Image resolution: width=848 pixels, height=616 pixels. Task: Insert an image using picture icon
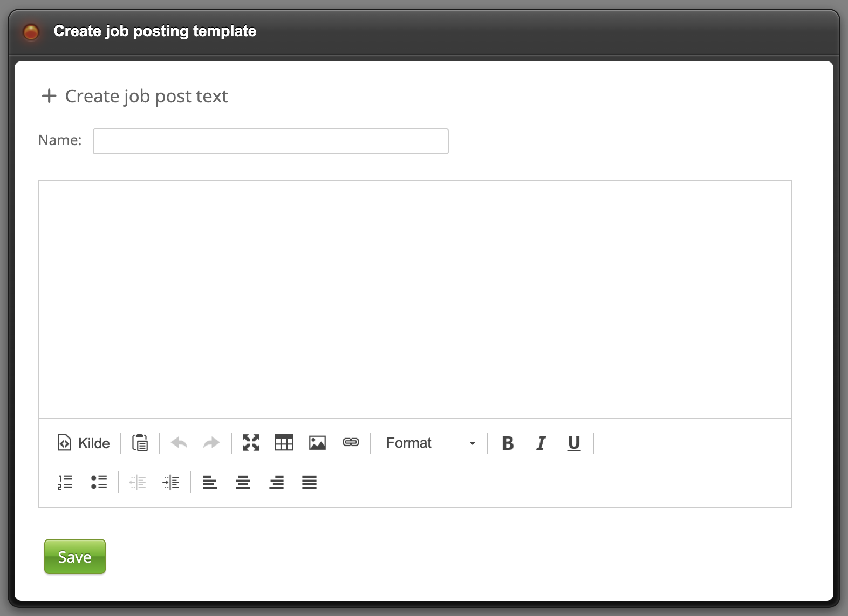pos(317,443)
